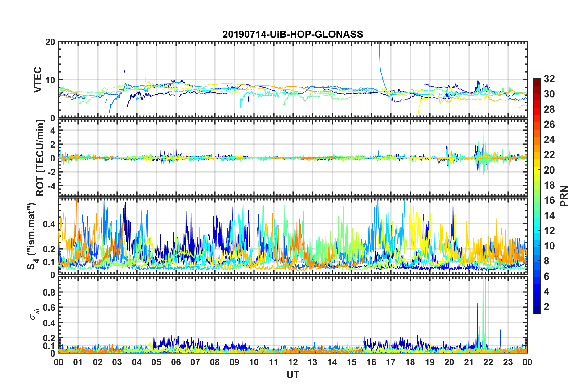Click the "ROT [TECU/min]" y-axis label
The image size is (586, 392).
40,158
